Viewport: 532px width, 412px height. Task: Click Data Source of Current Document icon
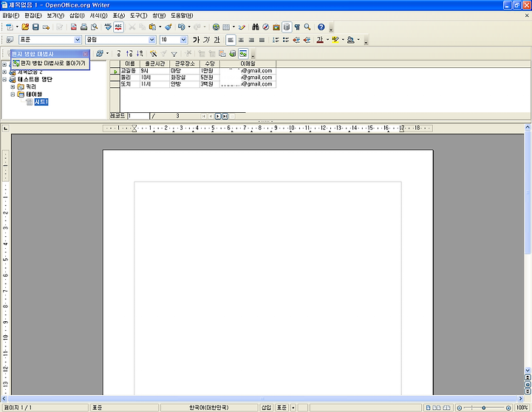coord(233,54)
